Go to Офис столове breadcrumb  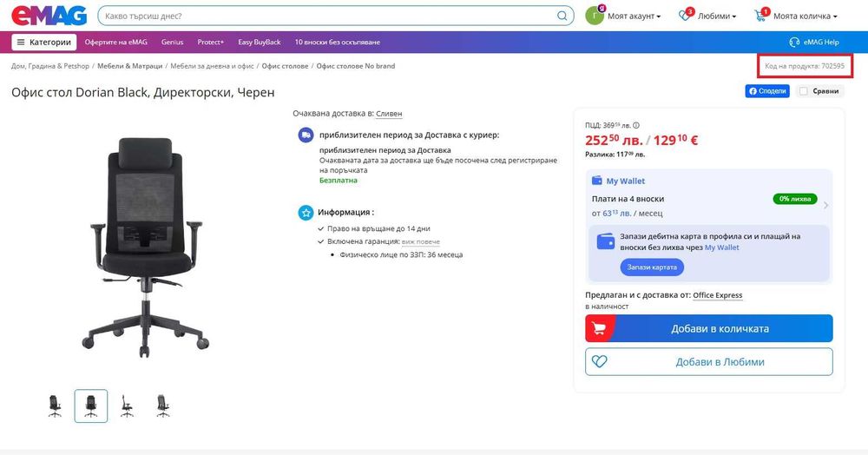click(285, 66)
